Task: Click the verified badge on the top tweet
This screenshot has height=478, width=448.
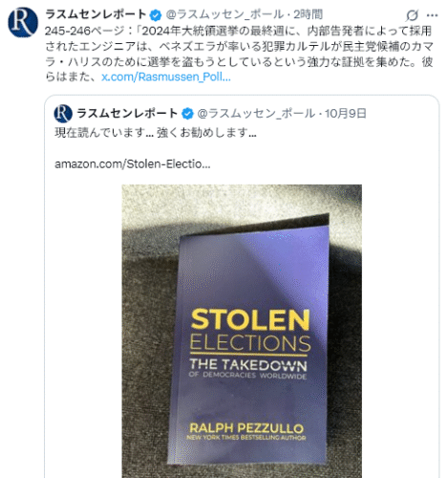Action: (156, 14)
